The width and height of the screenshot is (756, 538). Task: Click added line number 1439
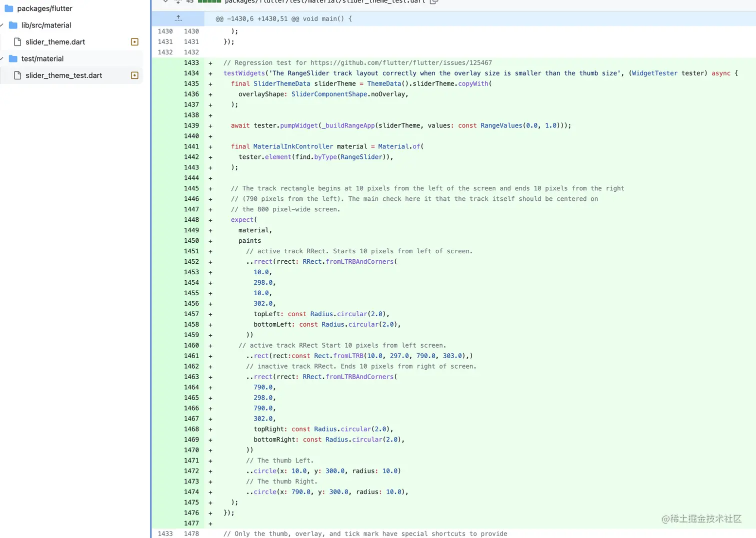pos(191,126)
